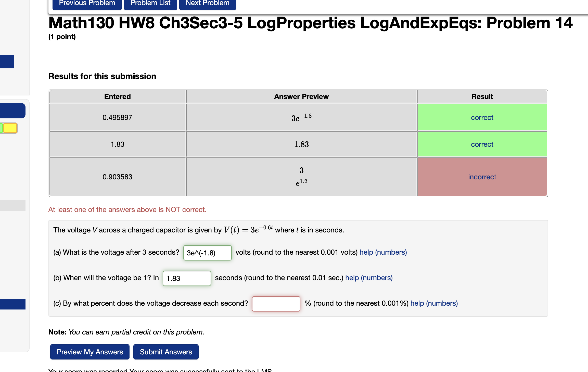Click the correct cell for the 3e^-1.8 row
The height and width of the screenshot is (372, 588).
[x=482, y=117]
